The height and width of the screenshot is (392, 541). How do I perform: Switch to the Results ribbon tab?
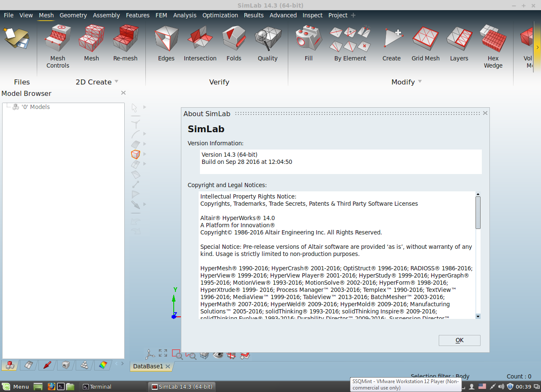254,15
